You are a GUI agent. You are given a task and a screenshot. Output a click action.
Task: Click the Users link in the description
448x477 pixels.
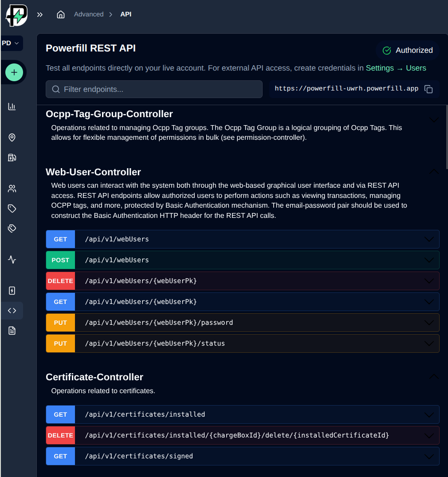tap(416, 68)
